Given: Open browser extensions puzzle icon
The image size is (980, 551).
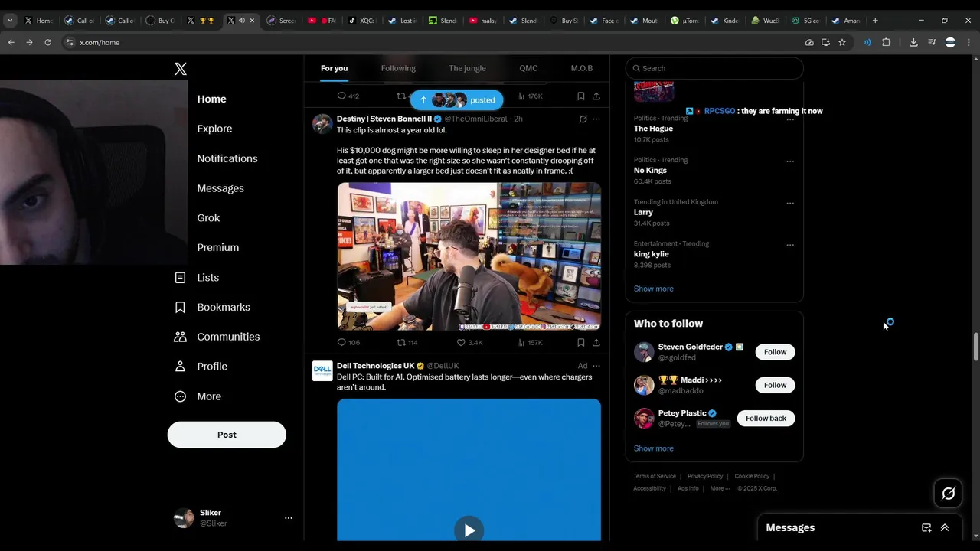Looking at the screenshot, I should (x=887, y=42).
